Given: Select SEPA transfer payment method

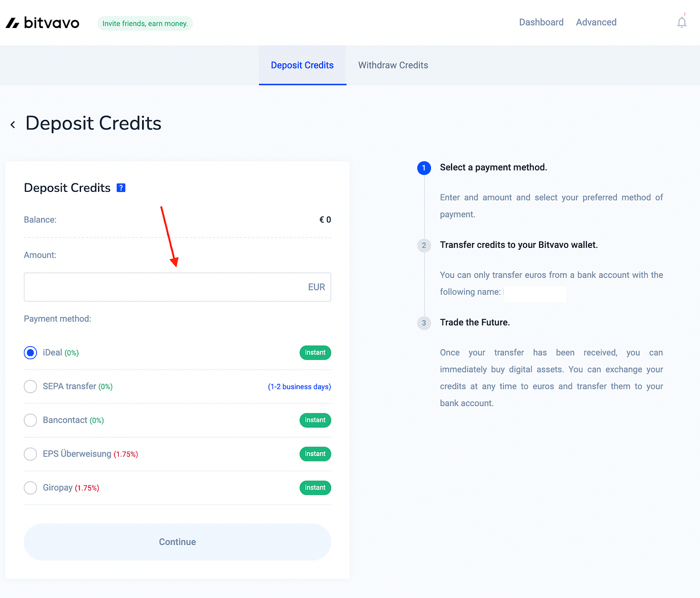Looking at the screenshot, I should click(30, 386).
